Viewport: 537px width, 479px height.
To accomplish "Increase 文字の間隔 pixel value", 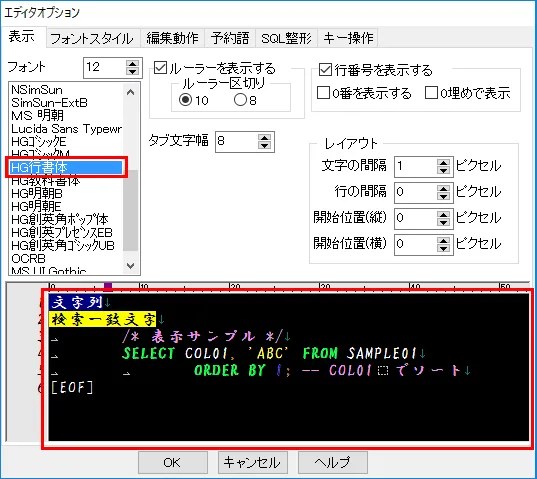I will click(x=444, y=163).
